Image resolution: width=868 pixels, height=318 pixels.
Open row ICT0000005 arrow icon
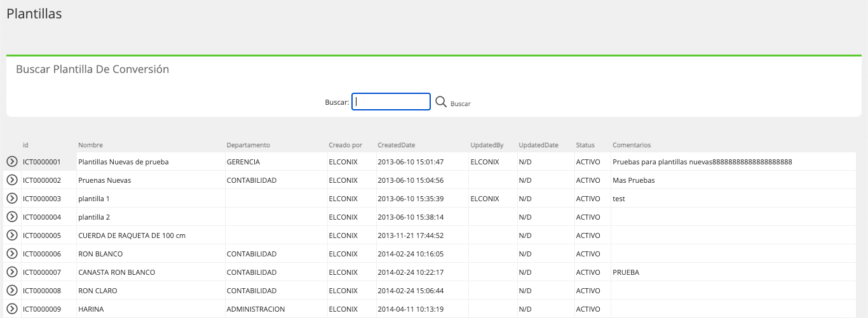11,235
